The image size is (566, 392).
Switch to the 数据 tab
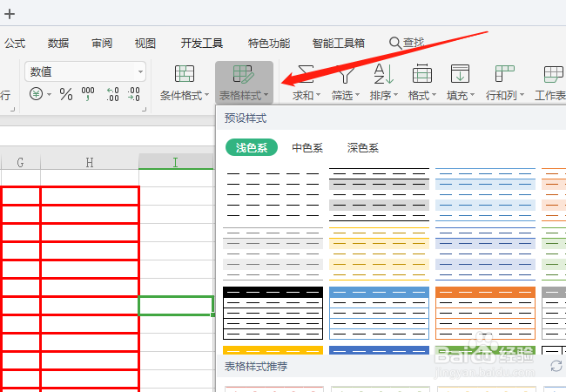point(58,44)
